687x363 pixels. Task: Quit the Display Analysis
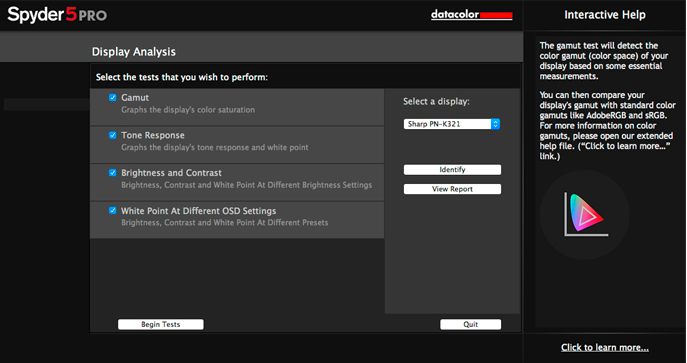471,324
